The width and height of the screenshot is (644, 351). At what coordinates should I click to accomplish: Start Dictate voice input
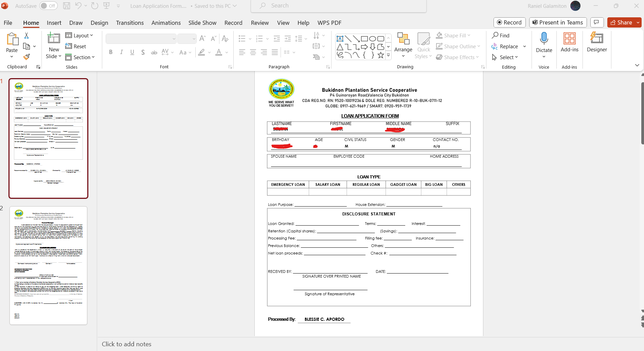[544, 39]
